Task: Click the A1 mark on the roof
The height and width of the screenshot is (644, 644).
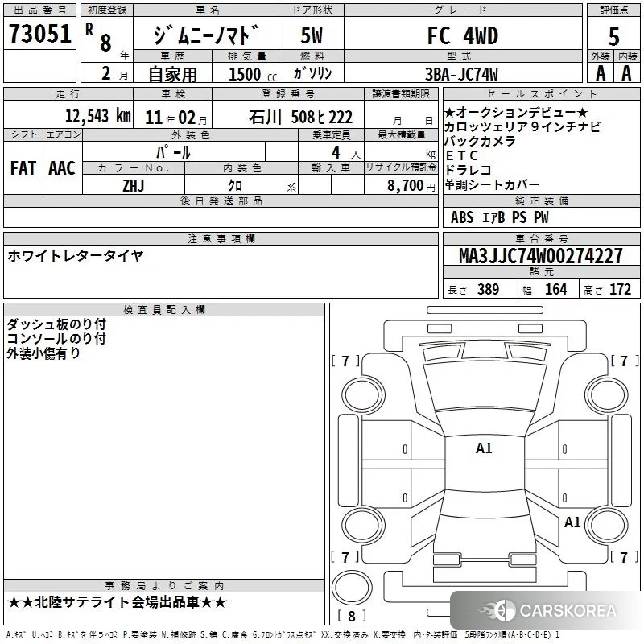Action: click(484, 448)
